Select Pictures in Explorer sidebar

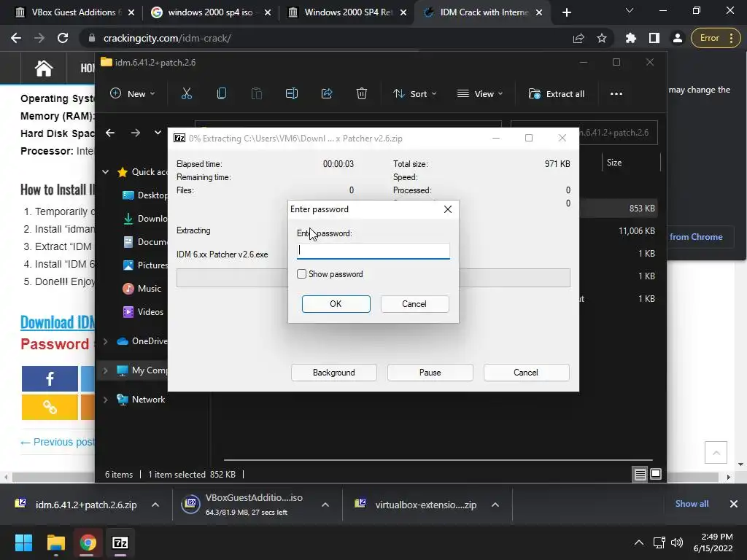(x=145, y=265)
